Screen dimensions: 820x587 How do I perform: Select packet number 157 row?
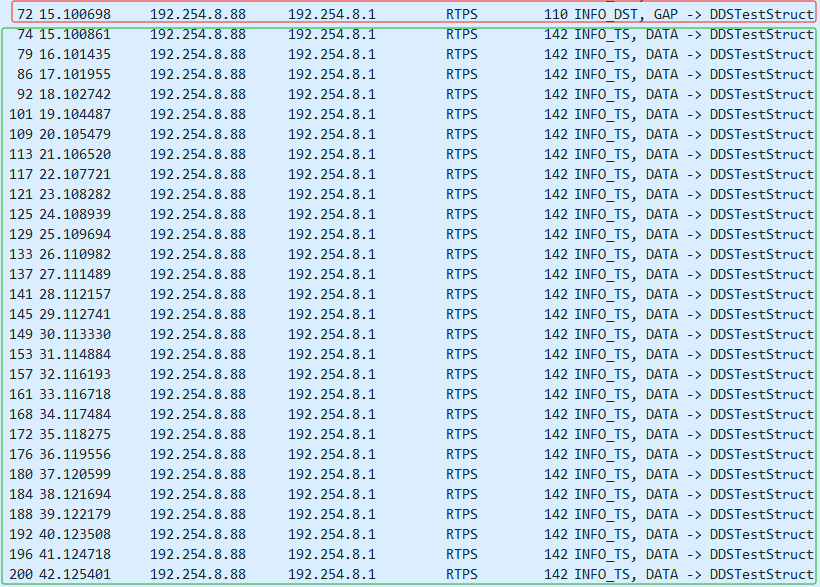[410, 374]
